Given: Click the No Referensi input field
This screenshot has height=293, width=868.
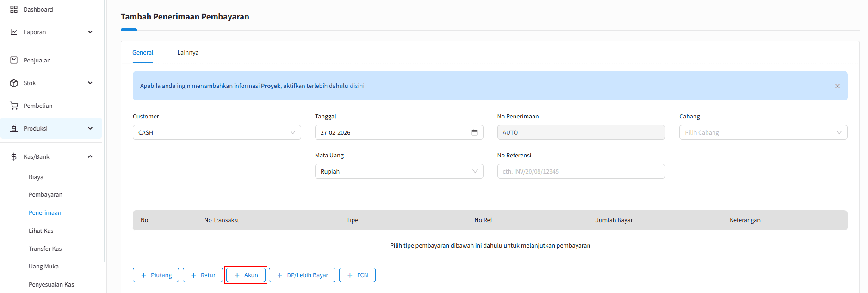Looking at the screenshot, I should click(x=581, y=171).
